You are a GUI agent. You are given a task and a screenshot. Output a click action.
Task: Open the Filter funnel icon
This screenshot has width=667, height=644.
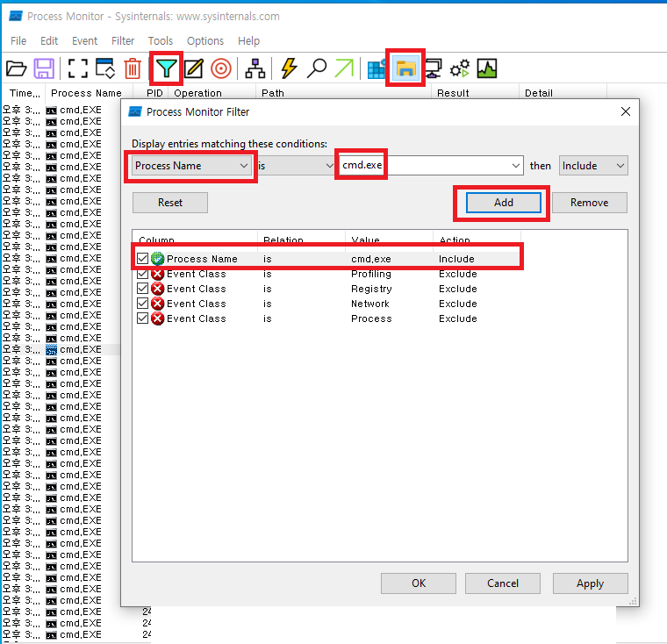coord(166,68)
